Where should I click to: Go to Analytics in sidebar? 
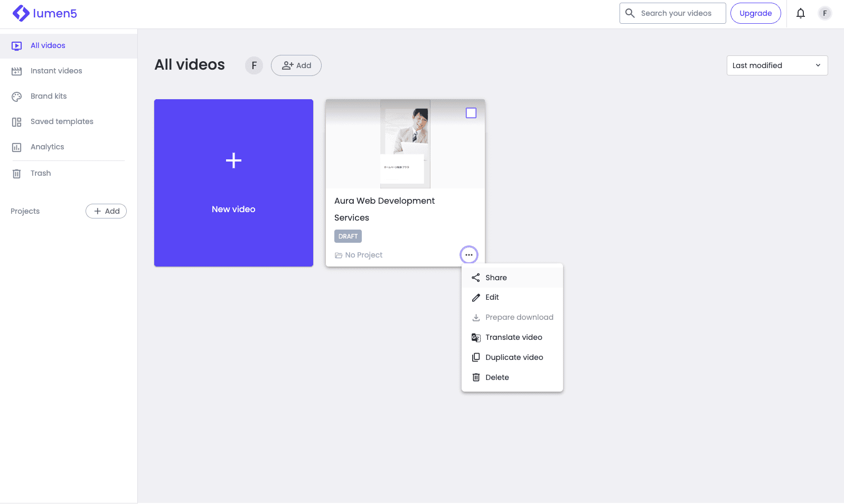(47, 147)
